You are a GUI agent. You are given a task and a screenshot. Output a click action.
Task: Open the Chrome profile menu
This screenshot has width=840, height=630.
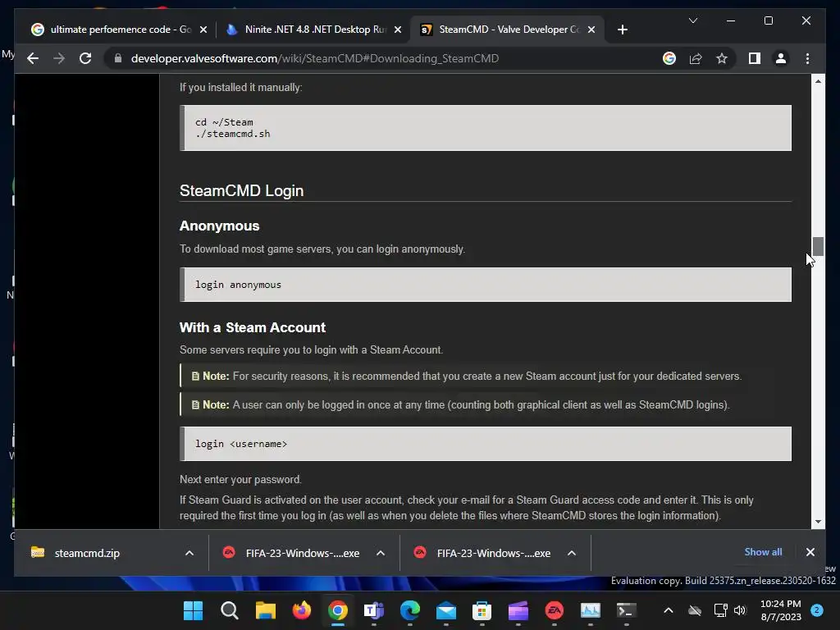[x=781, y=58]
